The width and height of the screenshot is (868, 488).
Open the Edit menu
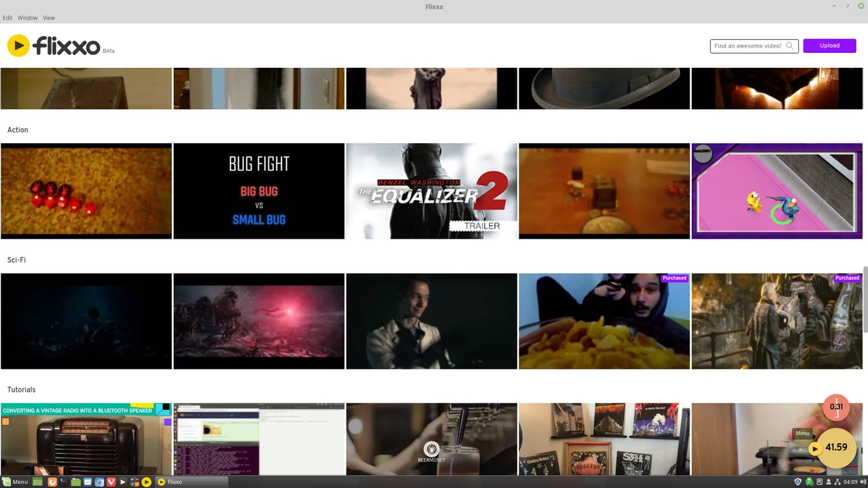point(7,18)
